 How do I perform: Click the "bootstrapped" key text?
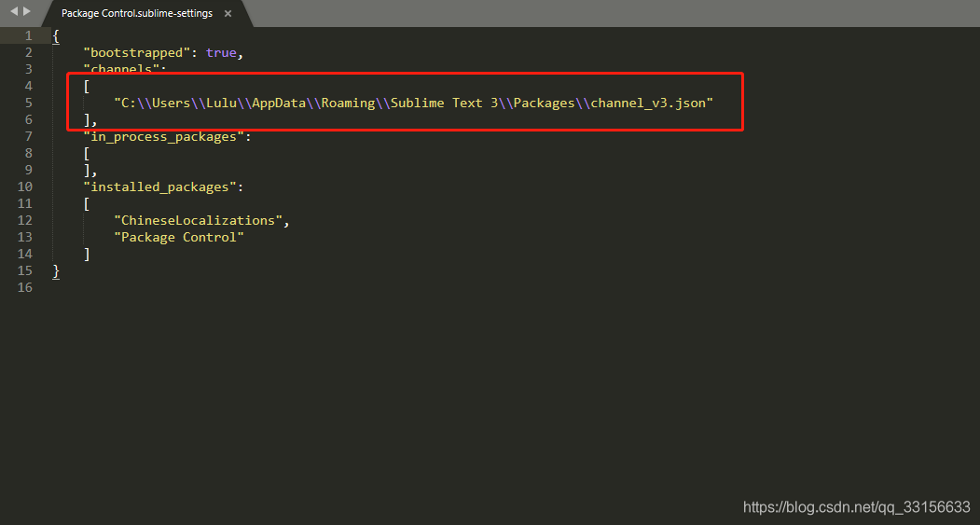(x=137, y=52)
